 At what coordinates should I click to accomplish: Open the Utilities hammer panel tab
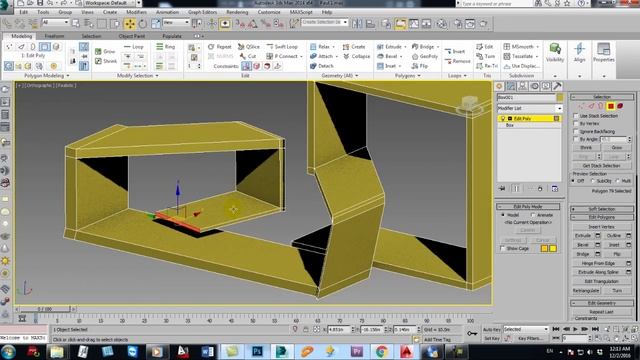(x=557, y=86)
